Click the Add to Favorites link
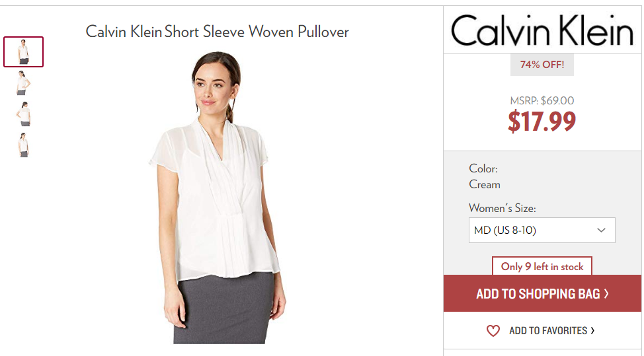Viewport: 644px width, 356px height. (548, 330)
